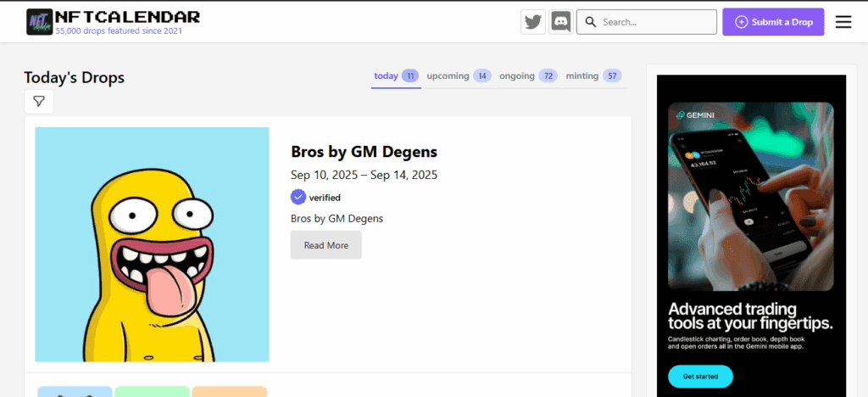Click the purple verified checkmark badge
The height and width of the screenshot is (397, 868).
click(298, 197)
